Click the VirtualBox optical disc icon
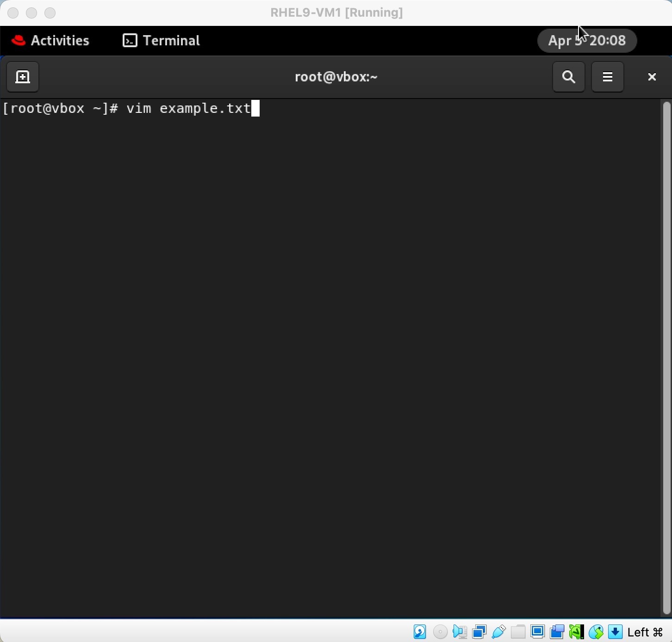The width and height of the screenshot is (672, 642). point(440,631)
